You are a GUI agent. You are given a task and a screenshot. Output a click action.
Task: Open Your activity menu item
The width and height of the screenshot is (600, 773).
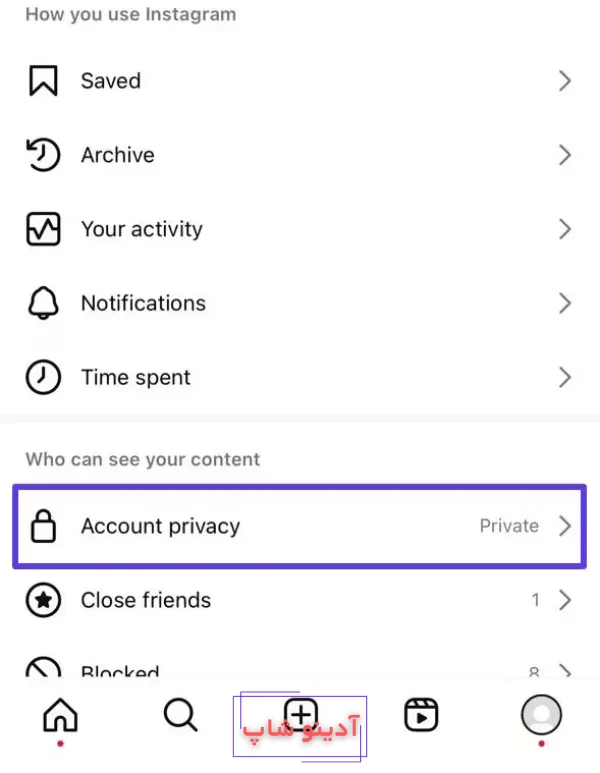click(142, 229)
